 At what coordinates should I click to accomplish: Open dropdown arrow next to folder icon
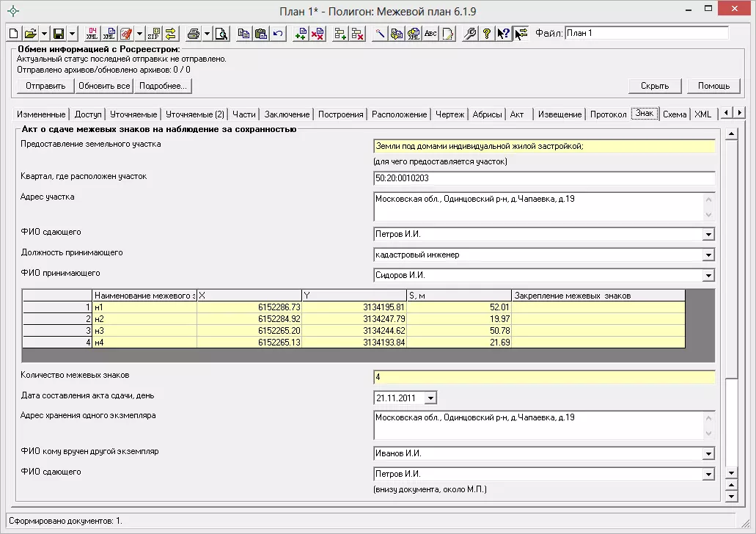tap(44, 33)
